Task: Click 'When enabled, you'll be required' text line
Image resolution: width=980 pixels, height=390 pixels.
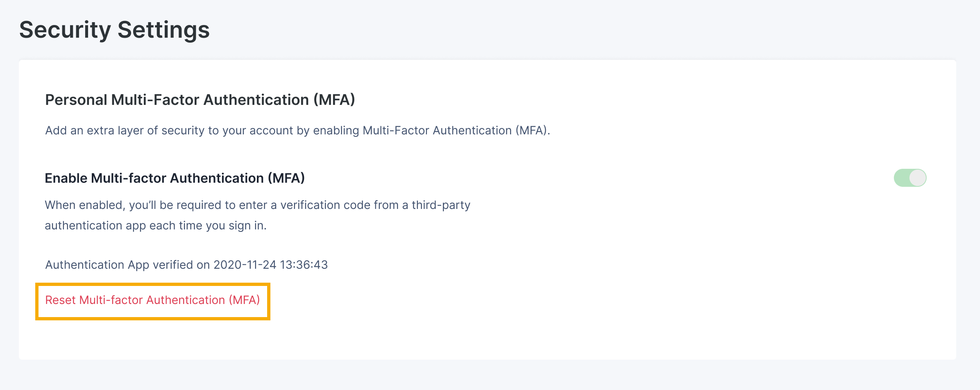Action: pos(257,205)
